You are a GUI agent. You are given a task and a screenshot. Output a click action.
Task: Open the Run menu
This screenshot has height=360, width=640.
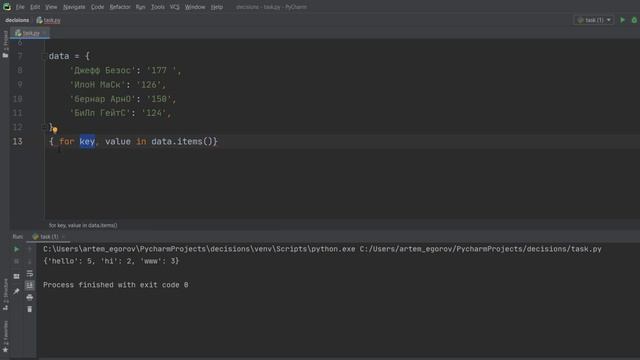point(140,7)
